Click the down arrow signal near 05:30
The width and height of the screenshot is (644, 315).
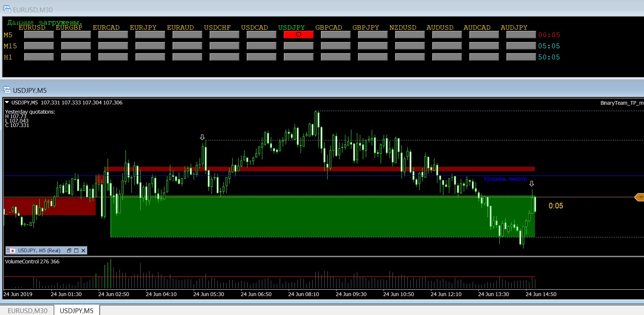click(x=202, y=137)
